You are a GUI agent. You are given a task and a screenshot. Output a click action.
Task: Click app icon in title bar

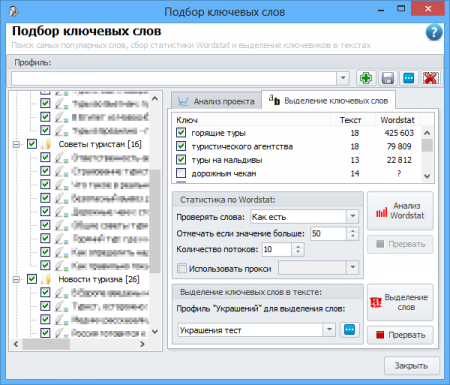[13, 11]
